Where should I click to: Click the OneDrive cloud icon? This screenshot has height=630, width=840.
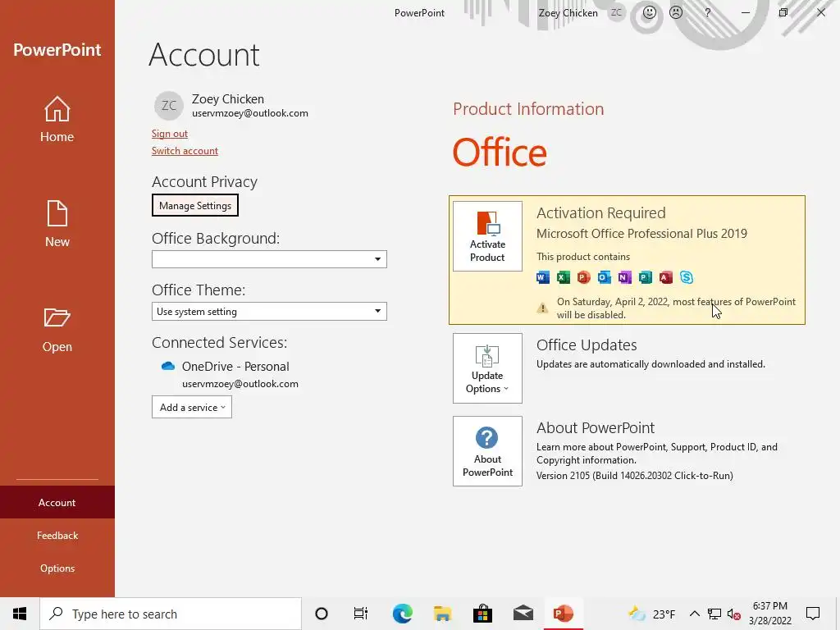point(168,366)
